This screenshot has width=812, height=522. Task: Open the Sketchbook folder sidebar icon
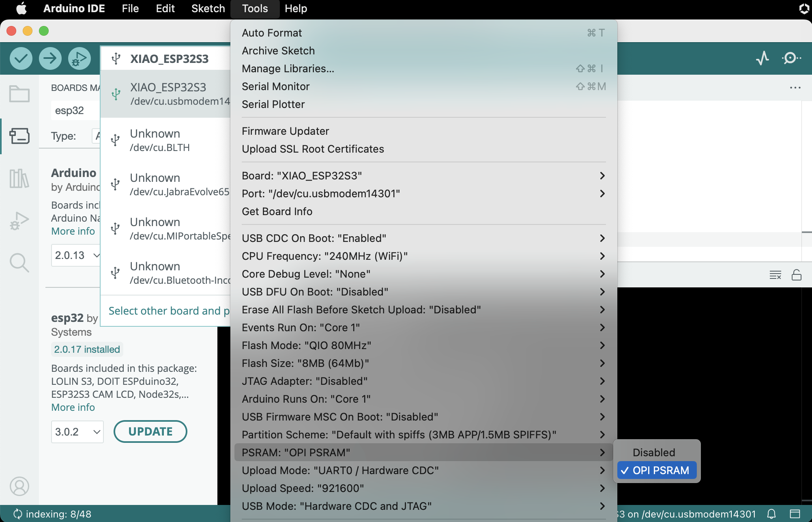(19, 94)
